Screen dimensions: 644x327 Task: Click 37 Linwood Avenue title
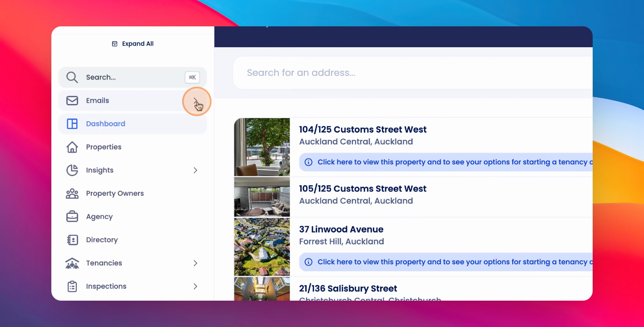pyautogui.click(x=341, y=229)
